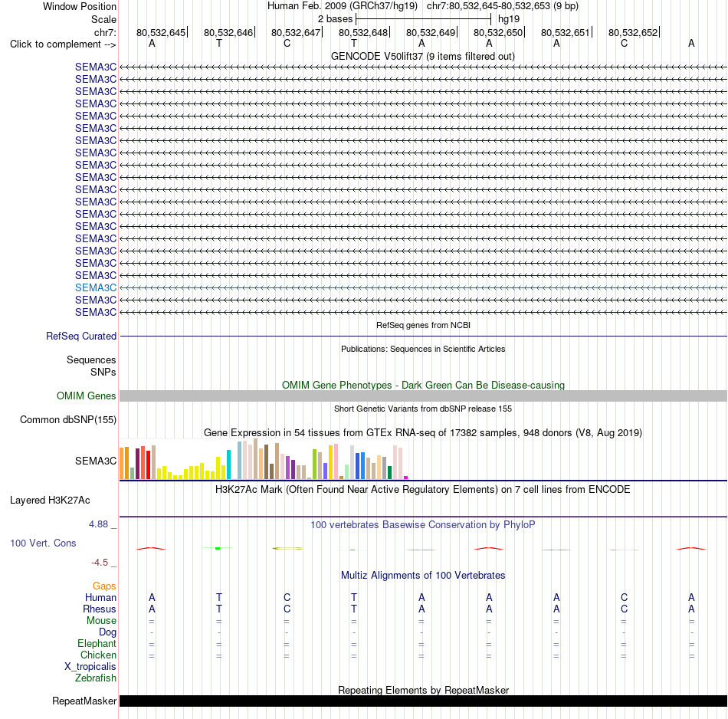Image resolution: width=728 pixels, height=719 pixels.
Task: Click the RepeatMasker track label
Action: (x=84, y=701)
